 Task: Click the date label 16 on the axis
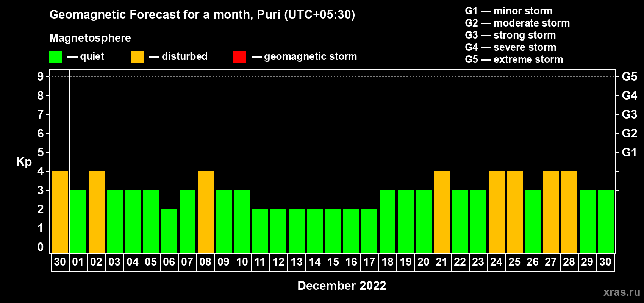pyautogui.click(x=351, y=262)
